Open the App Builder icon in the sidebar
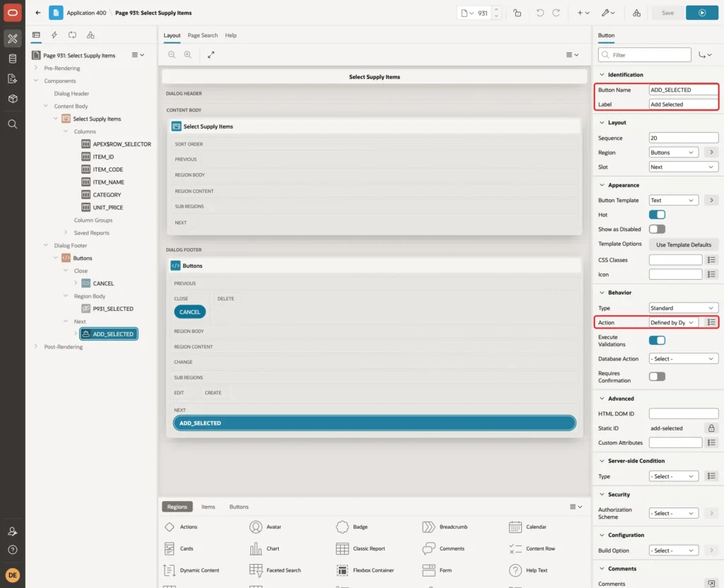724x588 pixels. pos(13,39)
